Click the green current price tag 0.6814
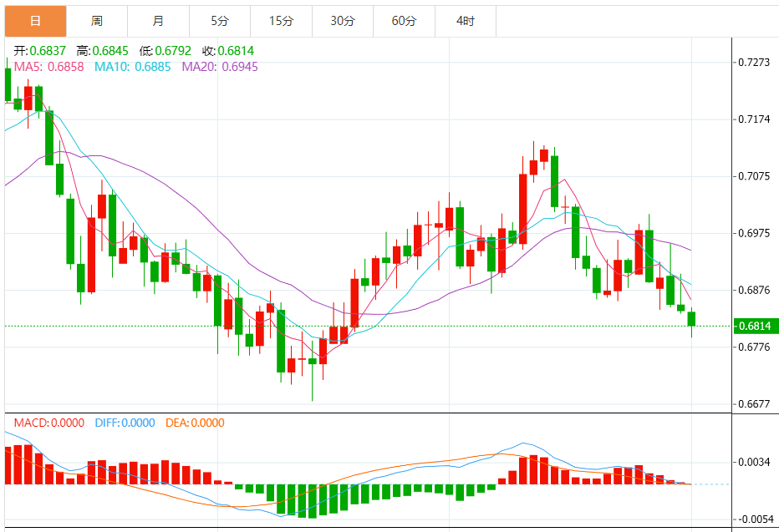779x532 pixels. (756, 326)
